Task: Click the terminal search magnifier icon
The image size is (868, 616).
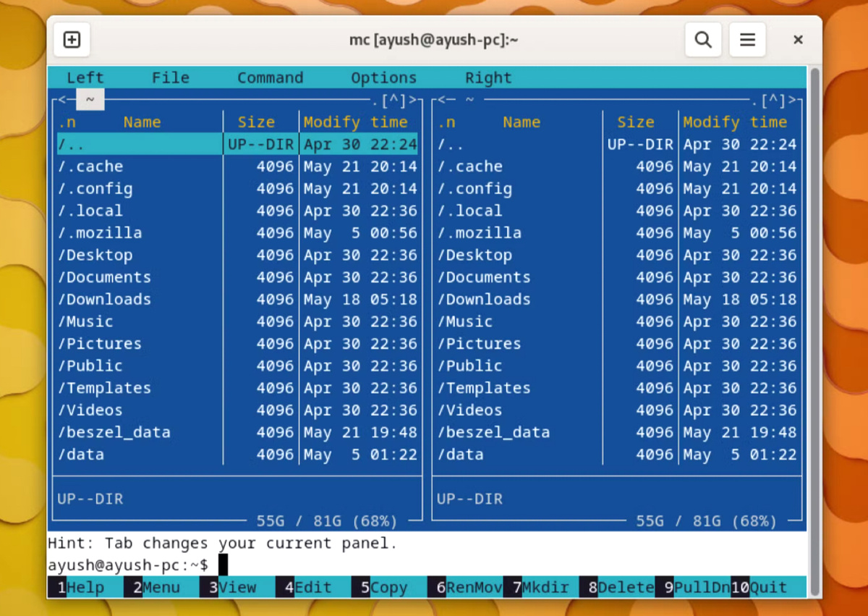Action: (703, 39)
